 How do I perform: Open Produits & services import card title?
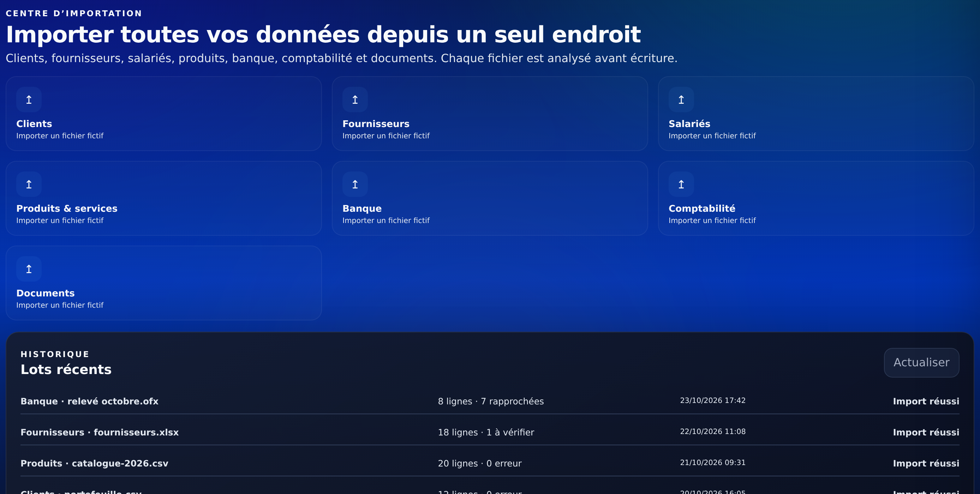(67, 209)
